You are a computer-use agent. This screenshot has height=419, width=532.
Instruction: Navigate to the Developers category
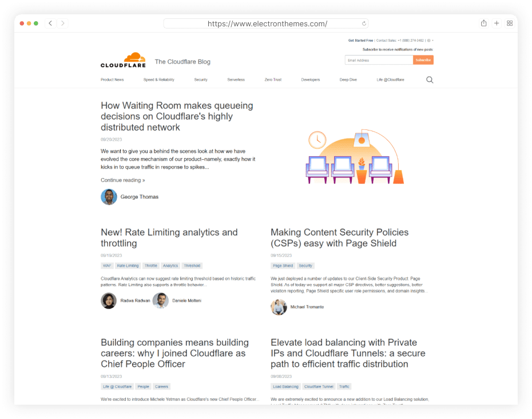(311, 80)
